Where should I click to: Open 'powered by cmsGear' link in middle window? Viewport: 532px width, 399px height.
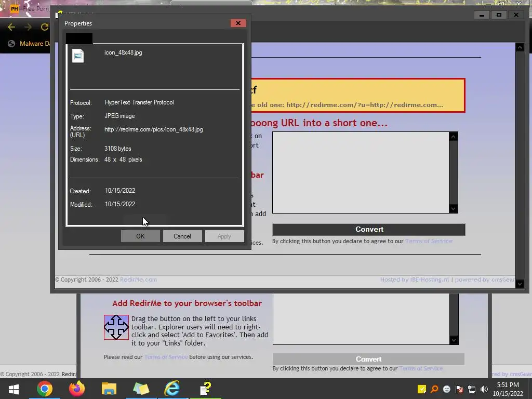(485, 280)
